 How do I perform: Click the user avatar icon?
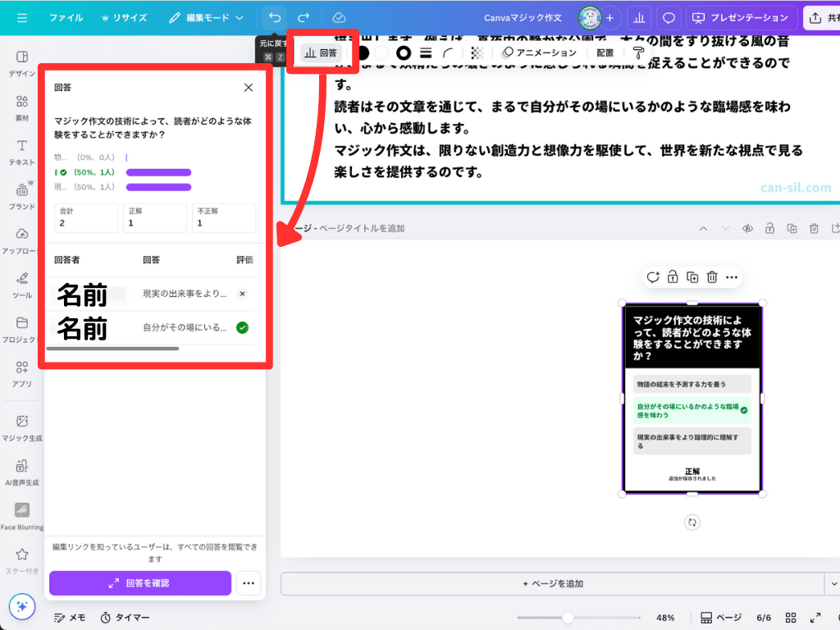click(x=589, y=18)
